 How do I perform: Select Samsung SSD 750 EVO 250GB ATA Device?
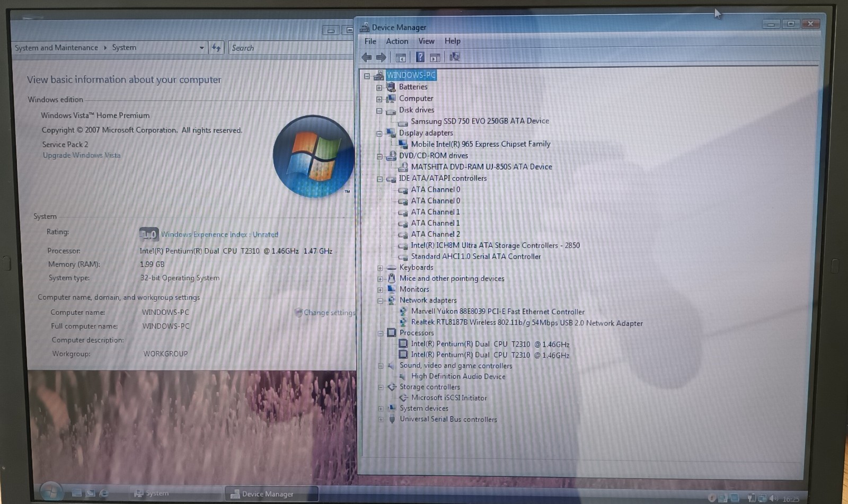tap(480, 121)
